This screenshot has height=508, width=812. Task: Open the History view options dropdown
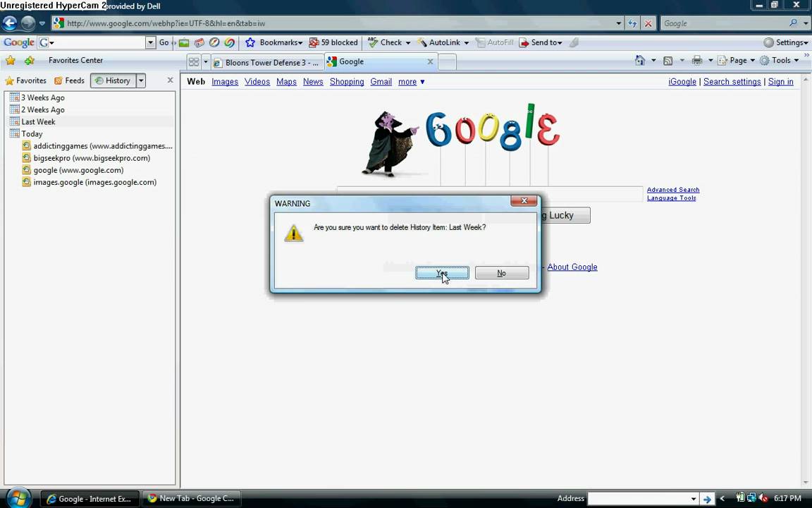coord(141,80)
